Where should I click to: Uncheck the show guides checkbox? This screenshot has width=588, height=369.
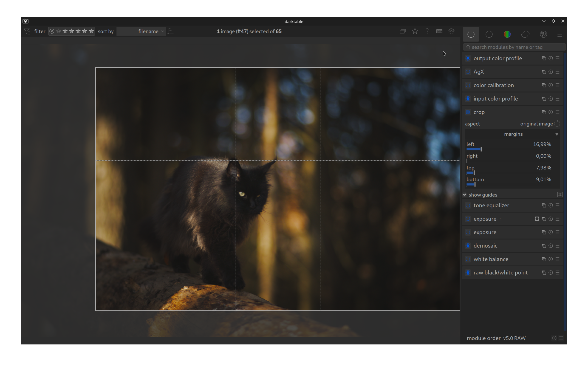click(x=465, y=195)
